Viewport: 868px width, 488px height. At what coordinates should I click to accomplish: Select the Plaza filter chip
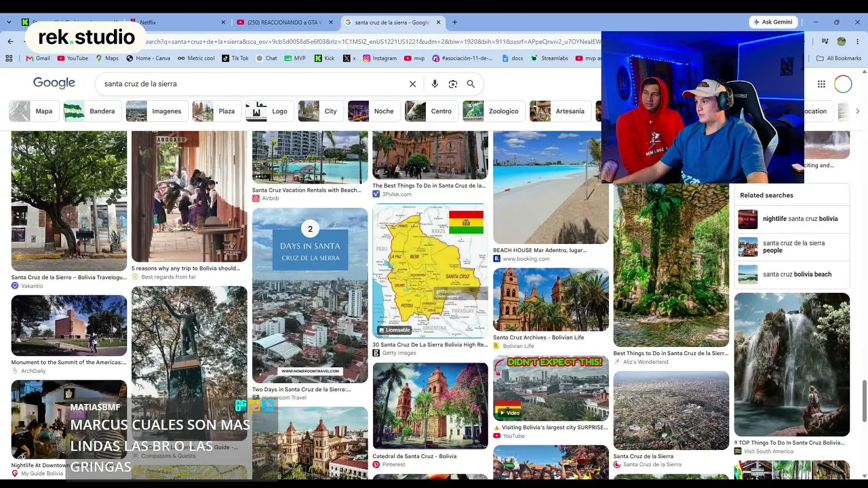pyautogui.click(x=216, y=111)
